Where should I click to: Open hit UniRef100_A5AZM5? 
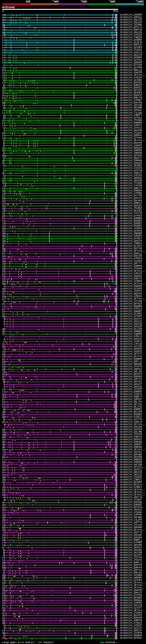131,72
